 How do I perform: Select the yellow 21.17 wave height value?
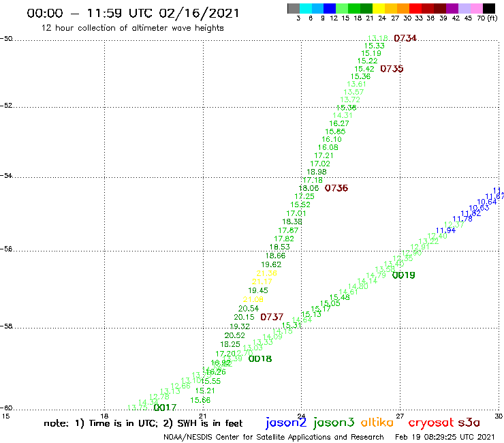(x=262, y=282)
